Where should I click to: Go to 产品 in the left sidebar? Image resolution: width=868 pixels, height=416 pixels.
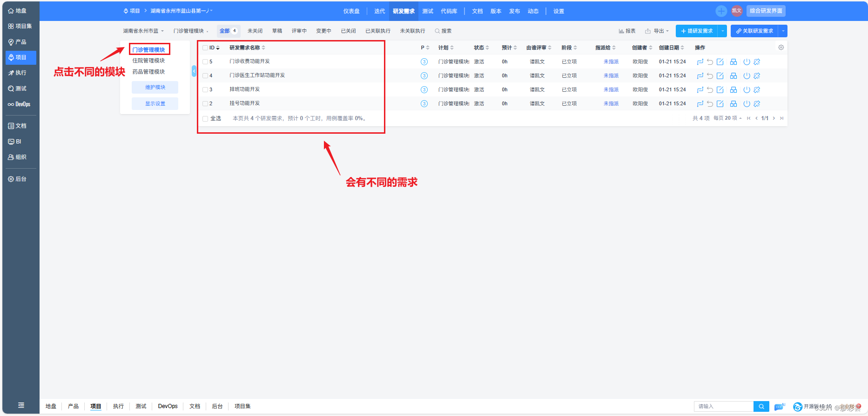click(x=17, y=42)
